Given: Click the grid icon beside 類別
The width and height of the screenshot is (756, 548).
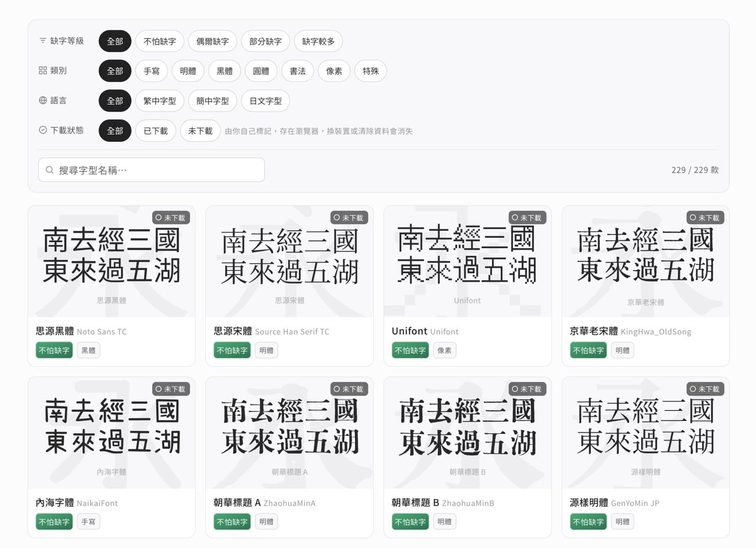Looking at the screenshot, I should tap(43, 70).
